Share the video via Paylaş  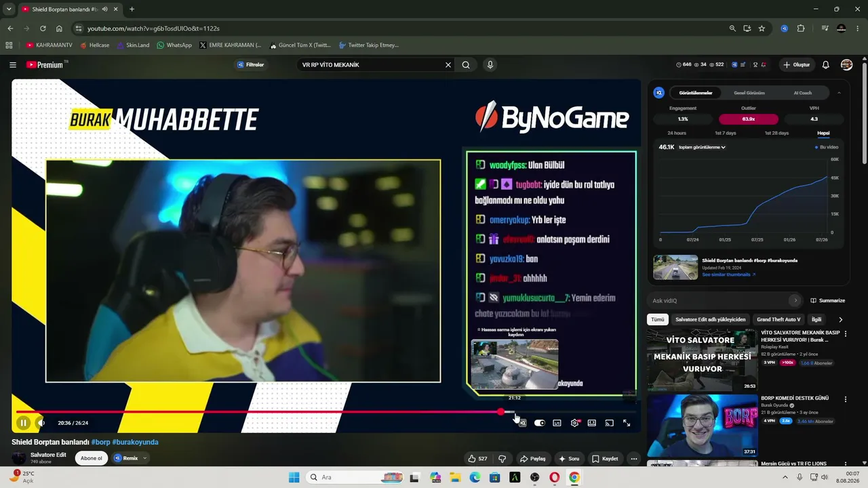point(533,459)
